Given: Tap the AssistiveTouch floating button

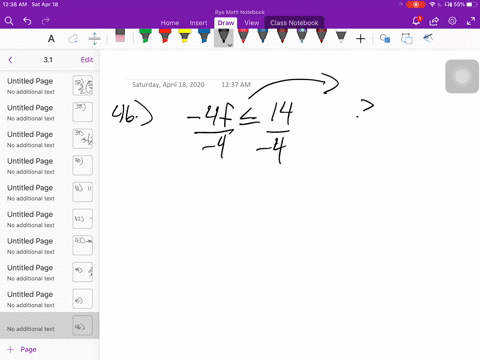Looking at the screenshot, I should point(462,76).
